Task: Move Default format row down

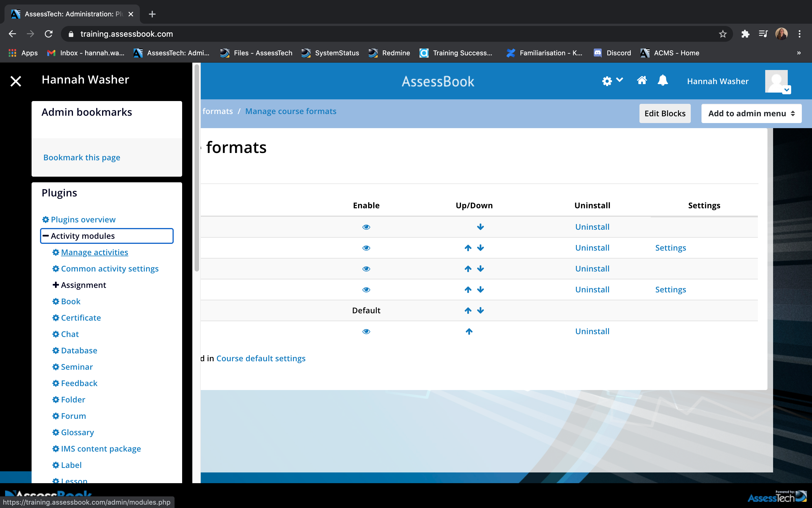Action: [480, 310]
